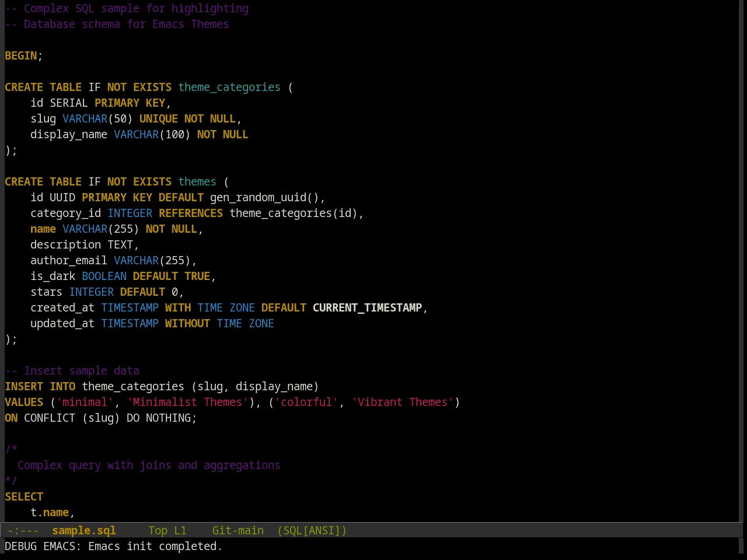Click 'created_at' column name

[x=62, y=308]
